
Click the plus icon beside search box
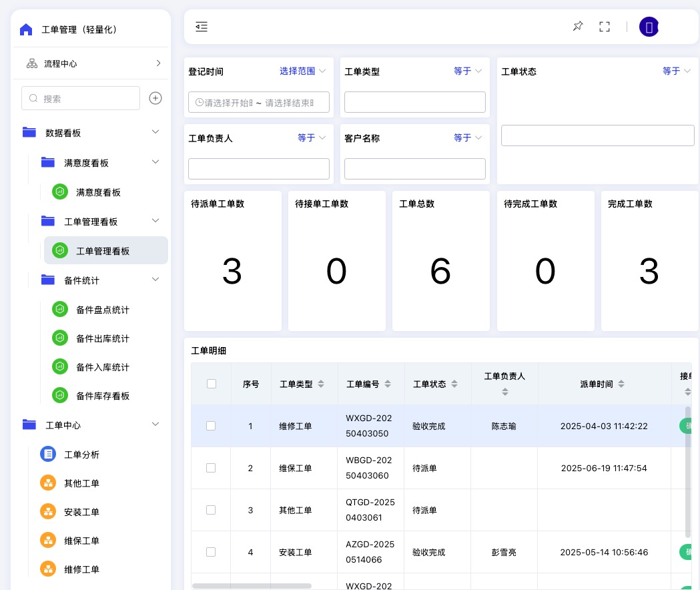[x=155, y=98]
